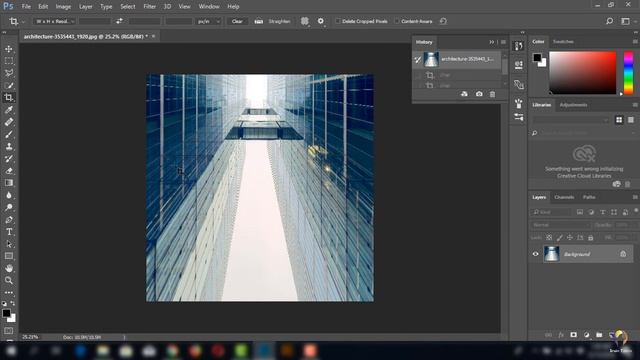Select the Eraser tool
Screen dimensions: 640x360
9,171
